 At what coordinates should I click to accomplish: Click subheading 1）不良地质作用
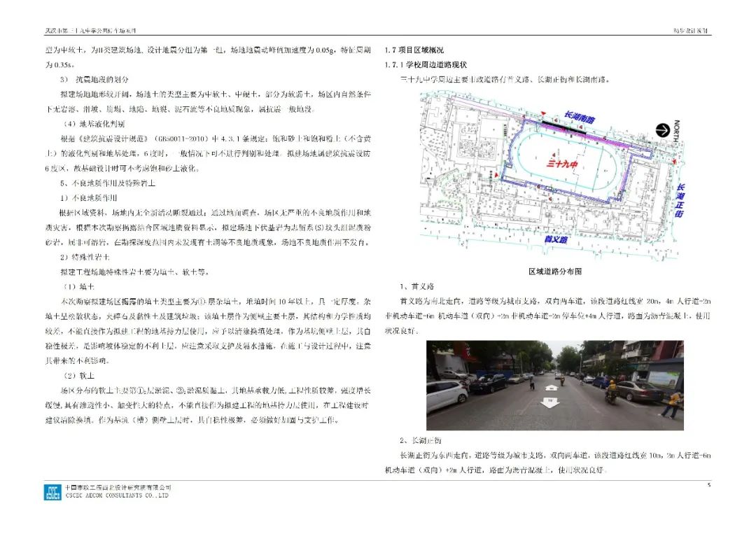[x=88, y=198]
